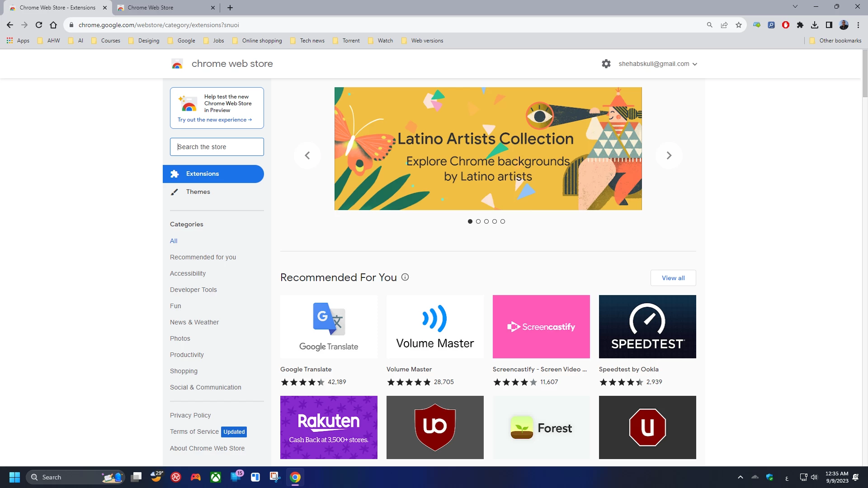Open the Windows Start menu
Screen dimensions: 868x488
point(14,477)
